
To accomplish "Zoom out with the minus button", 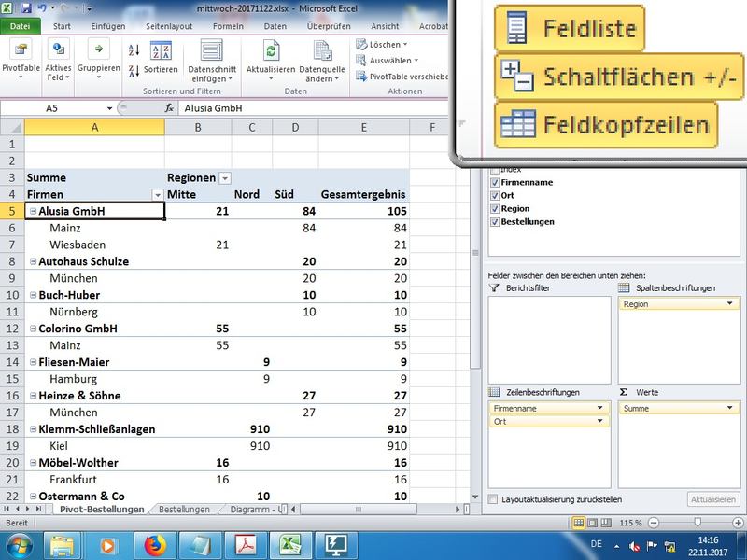I will coord(654,523).
